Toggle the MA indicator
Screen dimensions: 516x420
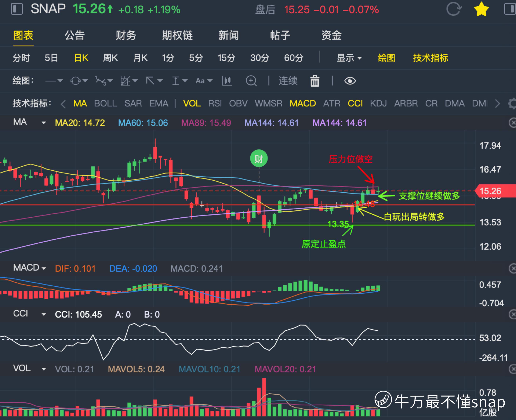80,104
